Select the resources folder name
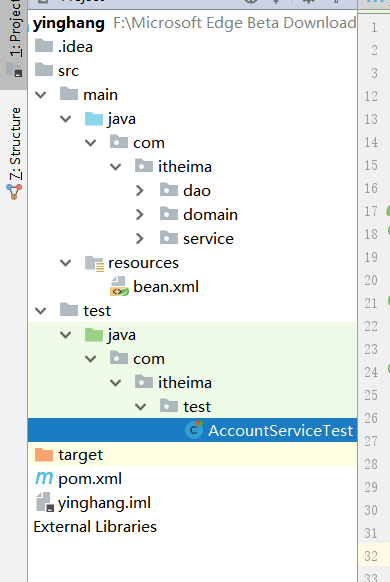The width and height of the screenshot is (390, 582). (x=143, y=263)
